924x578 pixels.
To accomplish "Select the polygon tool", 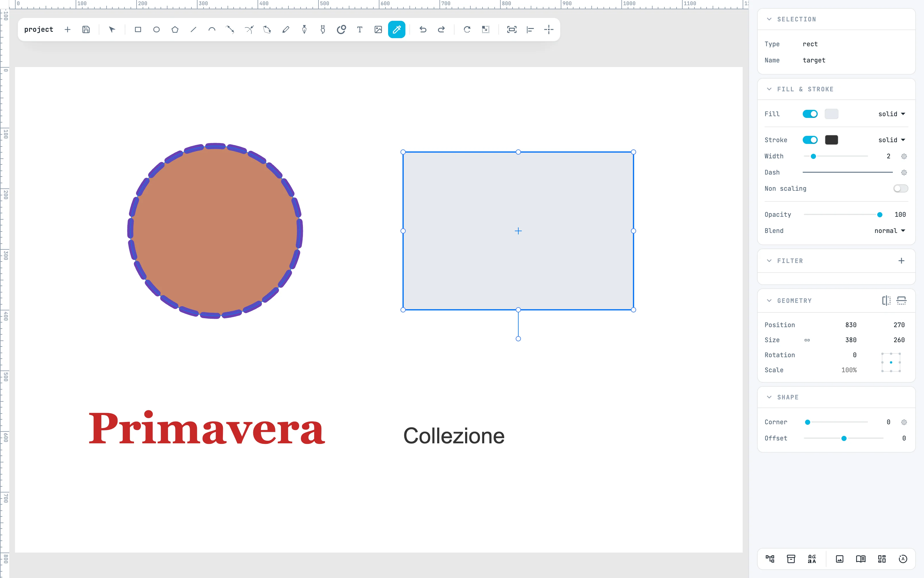I will tap(175, 29).
